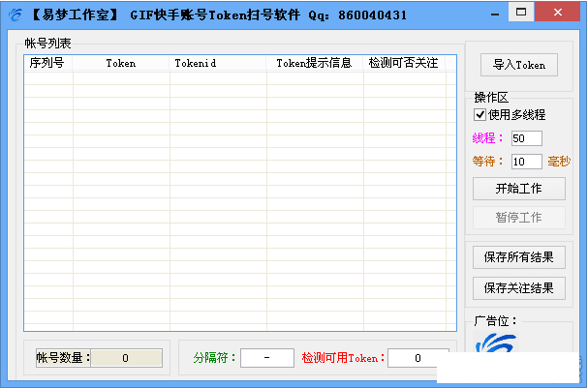Click the Tokenid column header

pyautogui.click(x=196, y=63)
